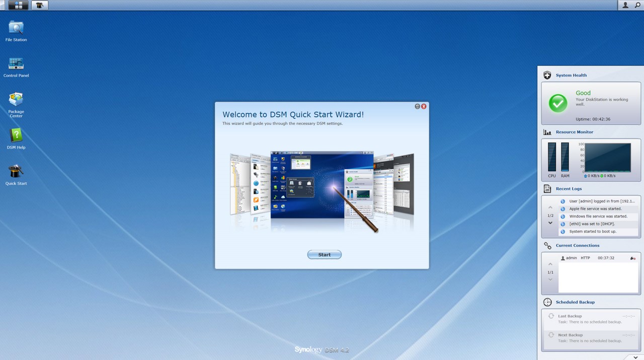Click info icon beside Windows file service log
The height and width of the screenshot is (360, 644).
[563, 217]
